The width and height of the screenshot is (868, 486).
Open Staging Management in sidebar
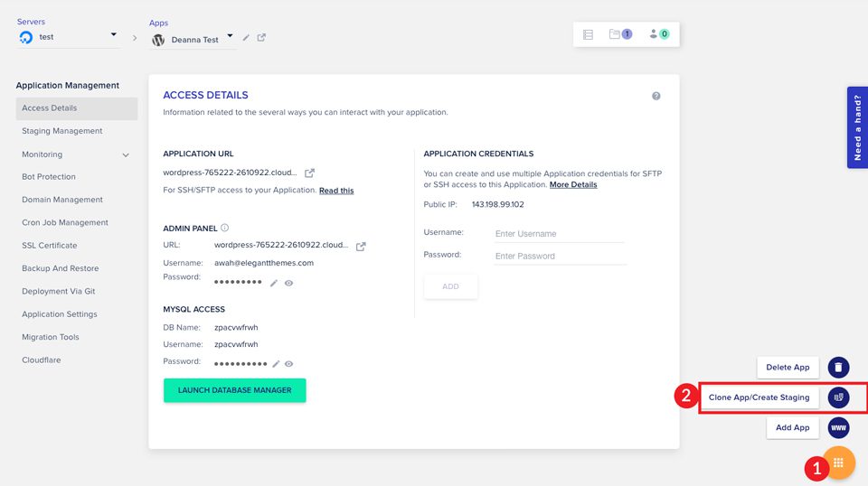tap(61, 131)
